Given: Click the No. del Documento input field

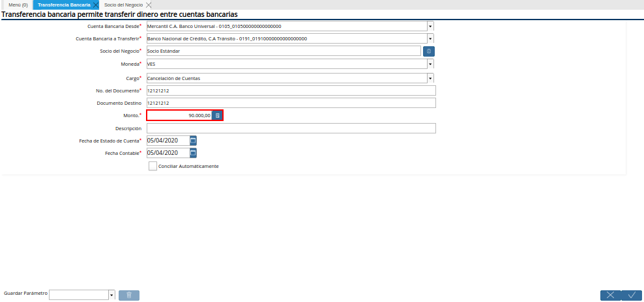Looking at the screenshot, I should (291, 90).
